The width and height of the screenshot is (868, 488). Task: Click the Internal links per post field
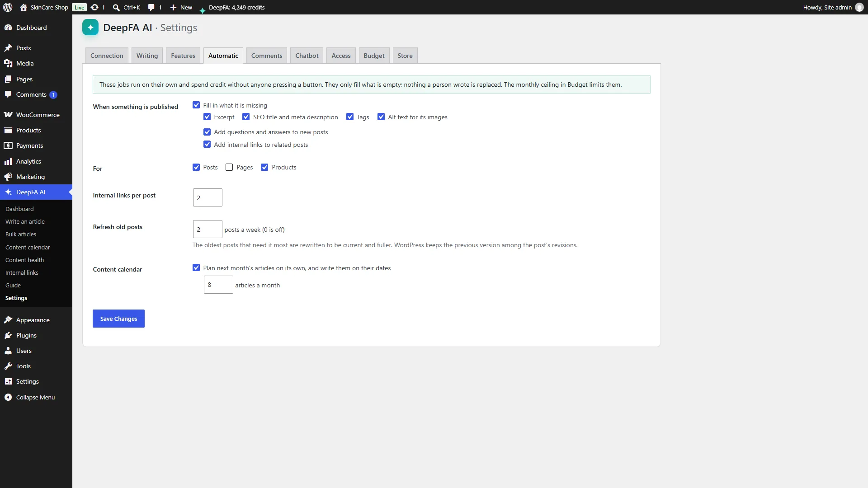click(x=208, y=197)
